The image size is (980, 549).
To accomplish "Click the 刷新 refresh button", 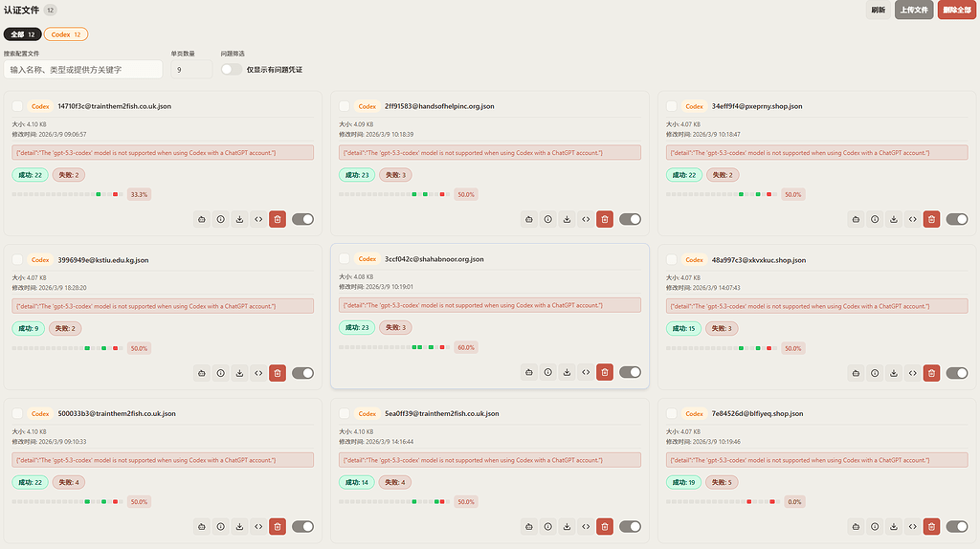I will click(879, 10).
